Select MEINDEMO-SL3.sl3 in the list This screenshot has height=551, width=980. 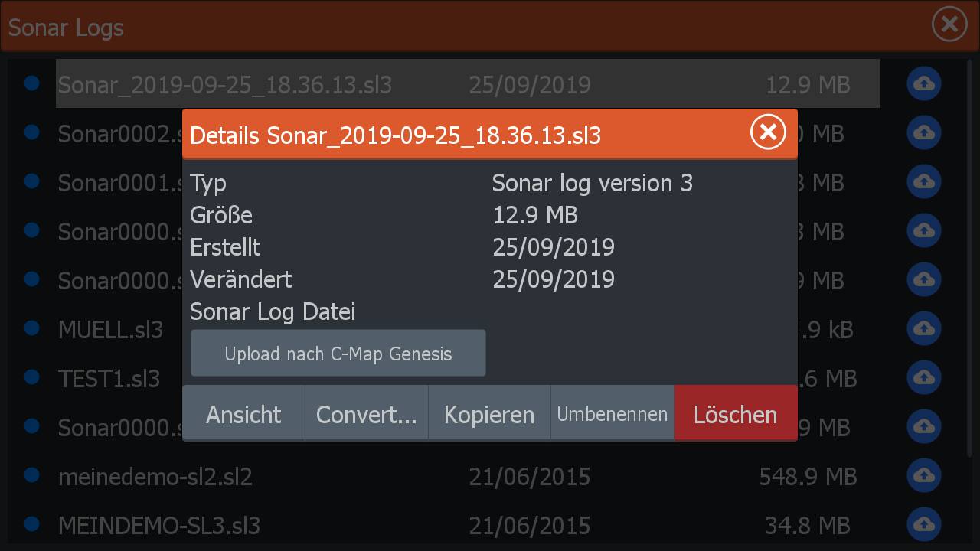[x=159, y=526]
